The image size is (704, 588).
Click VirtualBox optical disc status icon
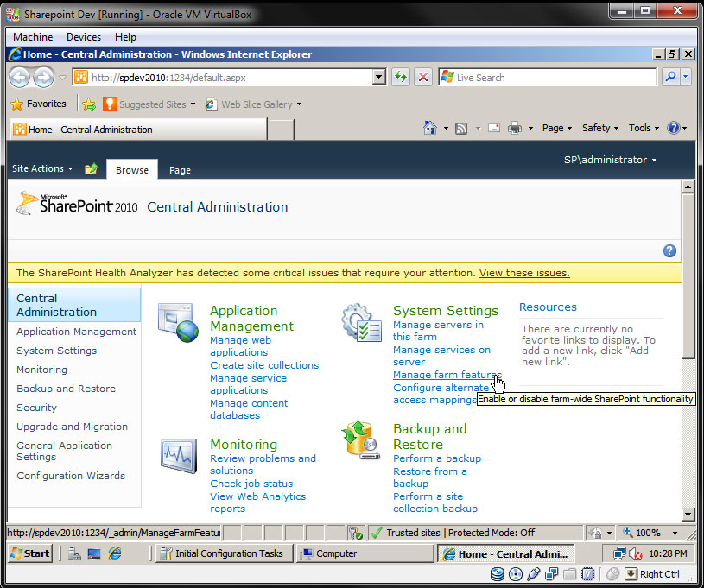click(516, 574)
